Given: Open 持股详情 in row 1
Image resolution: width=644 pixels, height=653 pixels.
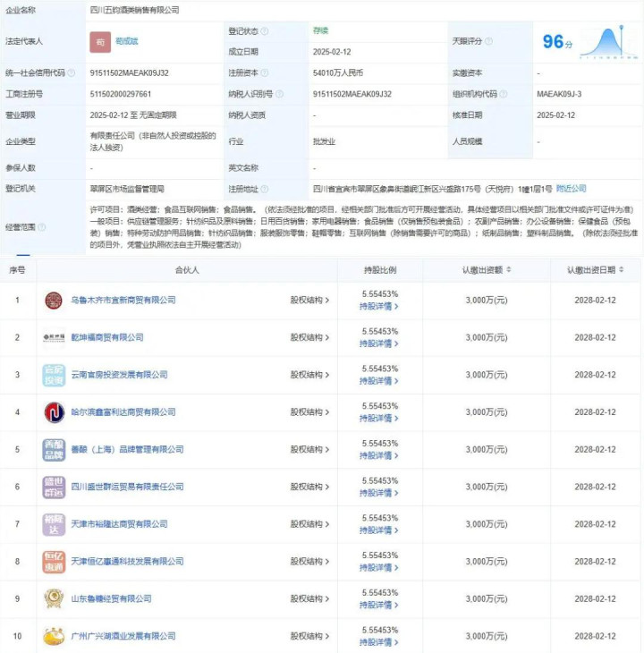Looking at the screenshot, I should [379, 307].
